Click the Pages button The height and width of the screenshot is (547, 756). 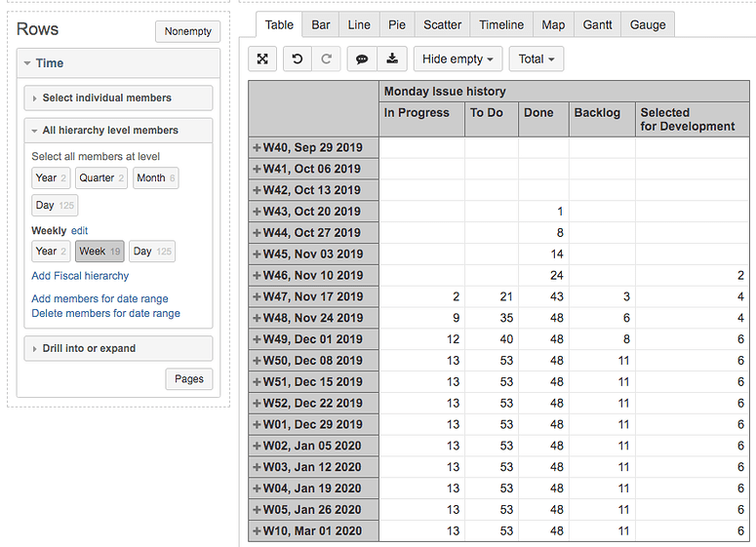[x=189, y=379]
